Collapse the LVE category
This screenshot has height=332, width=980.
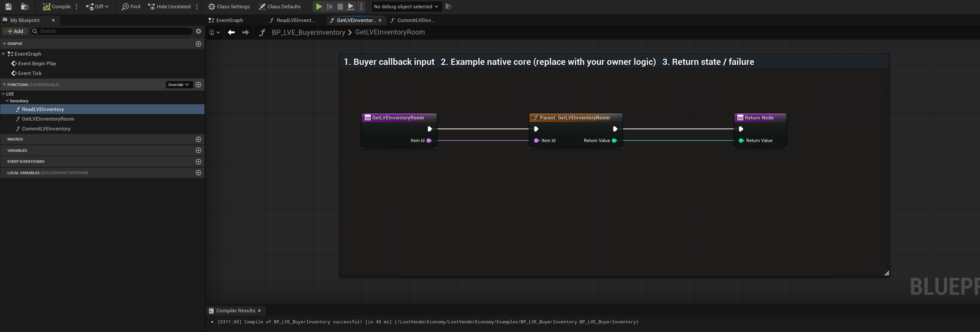3,94
